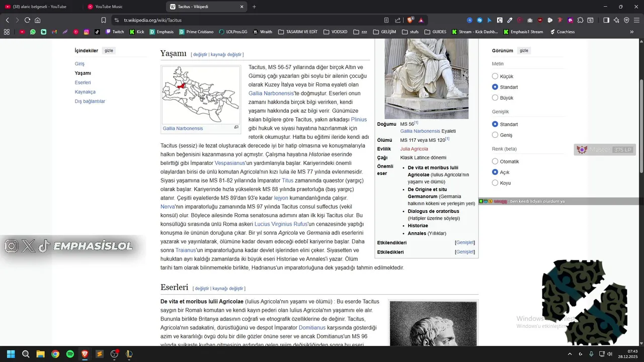644x362 pixels.
Task: Open the Vespasianus link
Action: pyautogui.click(x=230, y=163)
